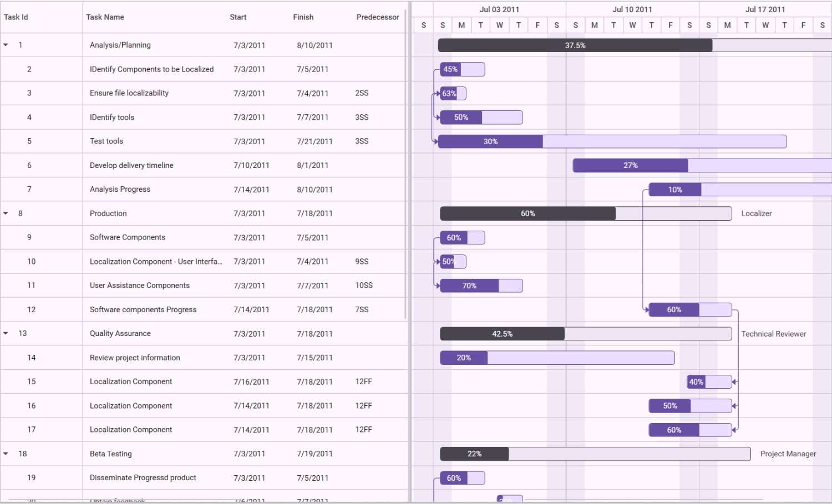Select the 'Disseminate Progressd product' task name
Screen dimensions: 832x504
pos(143,477)
